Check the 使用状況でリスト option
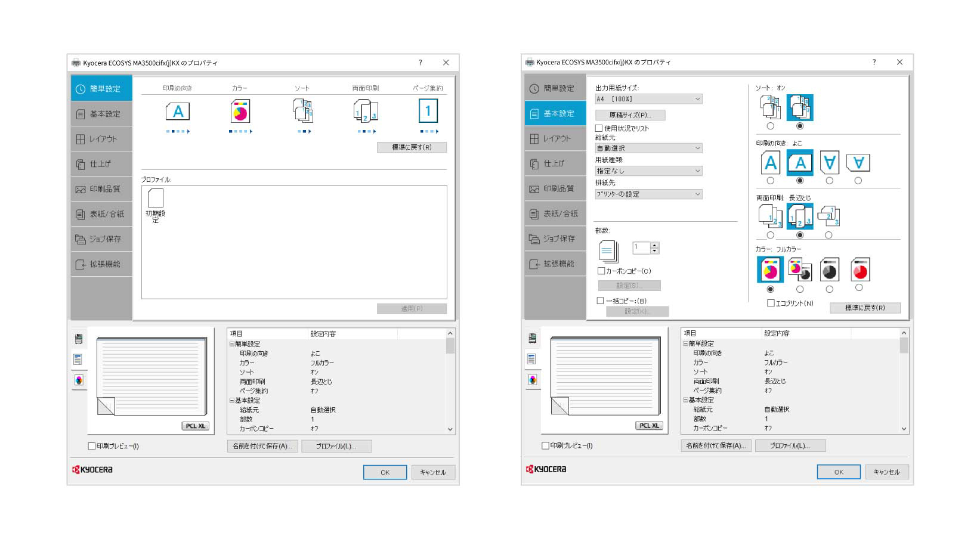 pos(598,128)
